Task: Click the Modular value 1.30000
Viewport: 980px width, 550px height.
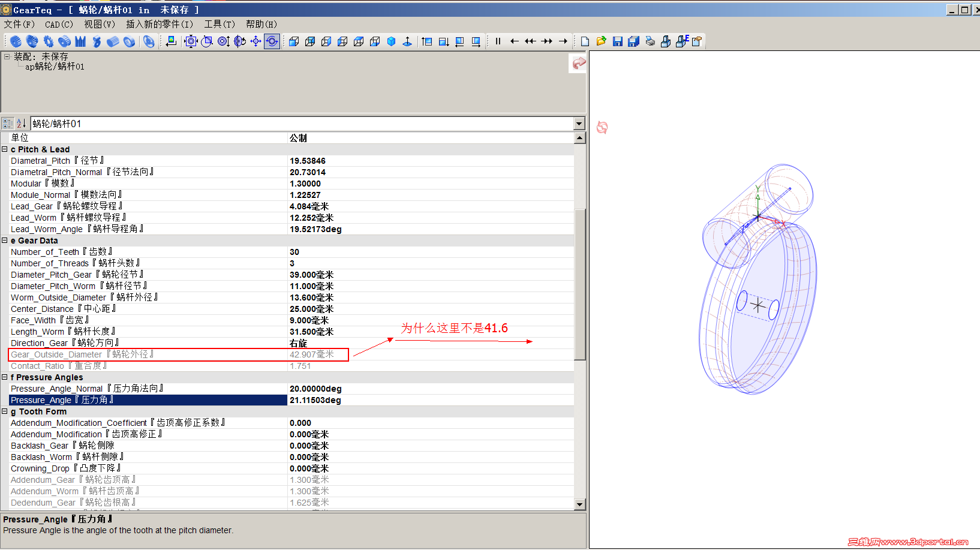Action: click(x=305, y=184)
